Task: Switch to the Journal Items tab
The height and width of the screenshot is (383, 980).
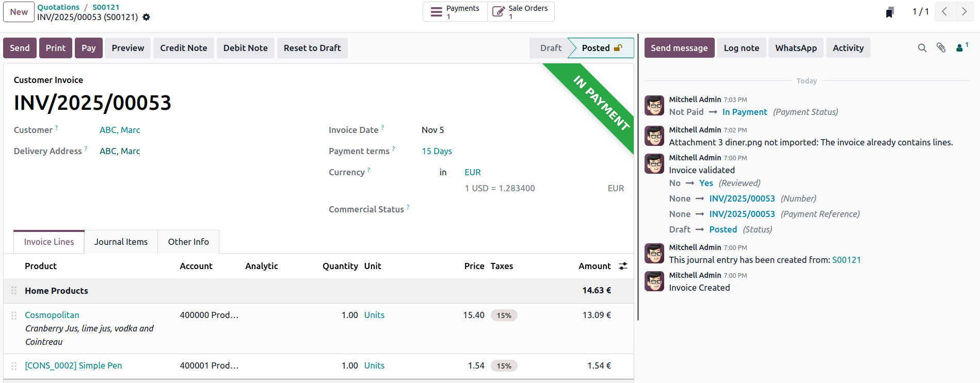Action: (x=121, y=242)
